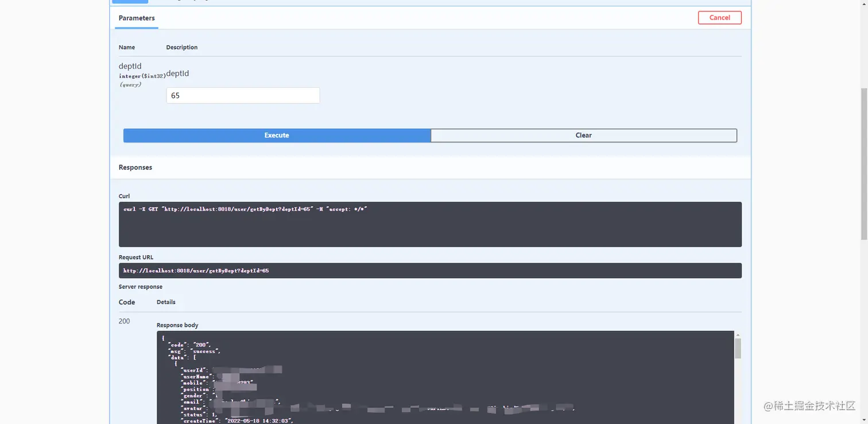Click the "Curl" label
This screenshot has height=424, width=868.
click(125, 196)
